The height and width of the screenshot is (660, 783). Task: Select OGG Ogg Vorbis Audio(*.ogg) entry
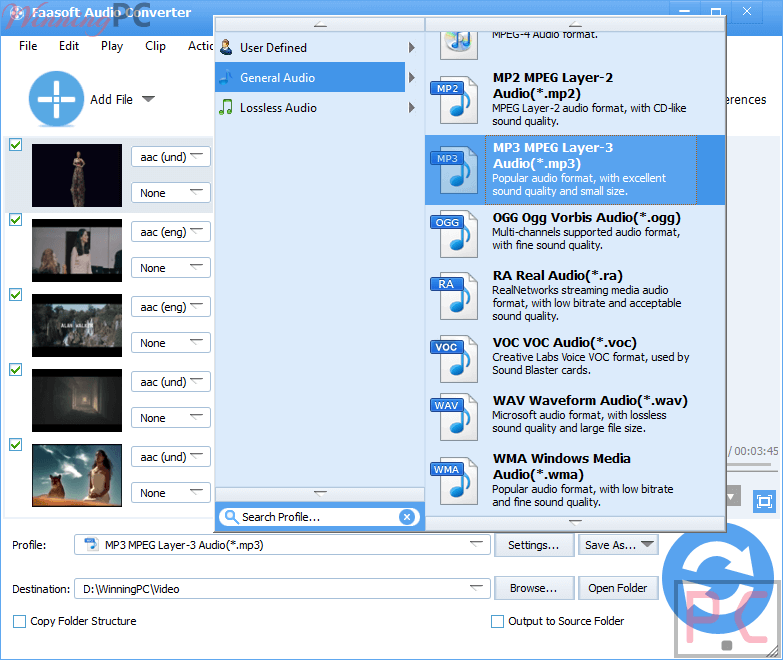[575, 233]
